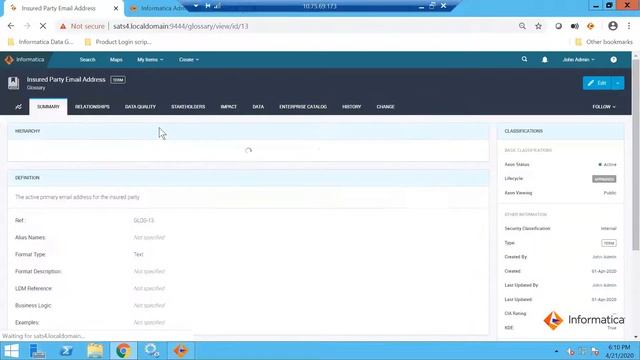Click the page vertical scrollbar
The height and width of the screenshot is (360, 640).
point(636,155)
